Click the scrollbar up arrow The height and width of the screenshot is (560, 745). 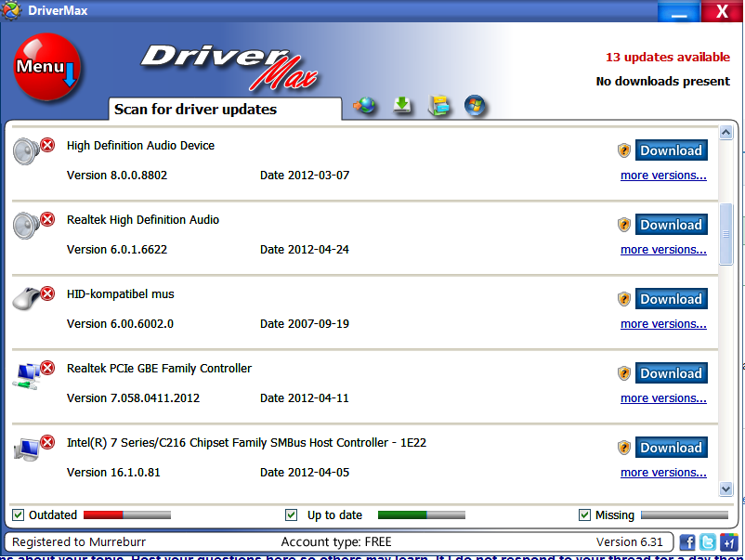click(x=725, y=133)
